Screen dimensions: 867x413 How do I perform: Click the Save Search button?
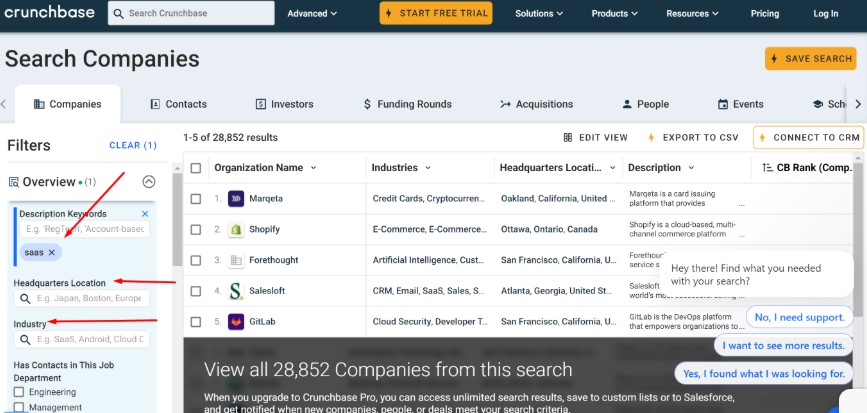point(811,59)
